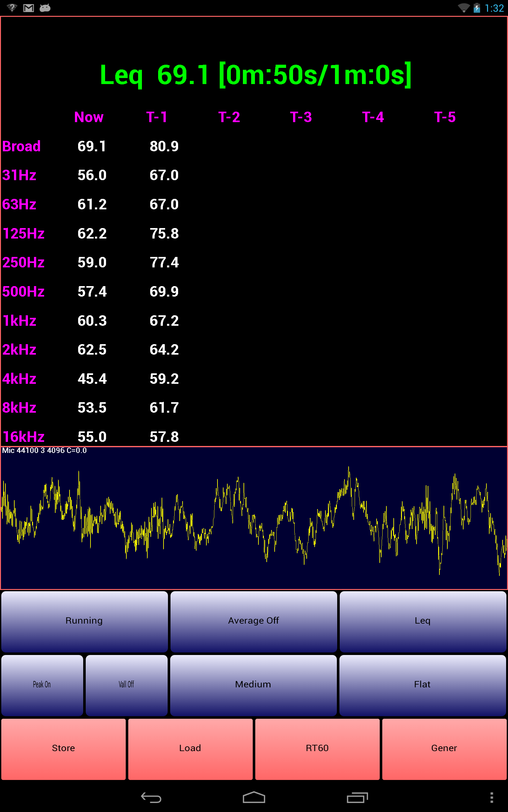Open the Gener signal generator
The width and height of the screenshot is (508, 812).
click(x=444, y=749)
